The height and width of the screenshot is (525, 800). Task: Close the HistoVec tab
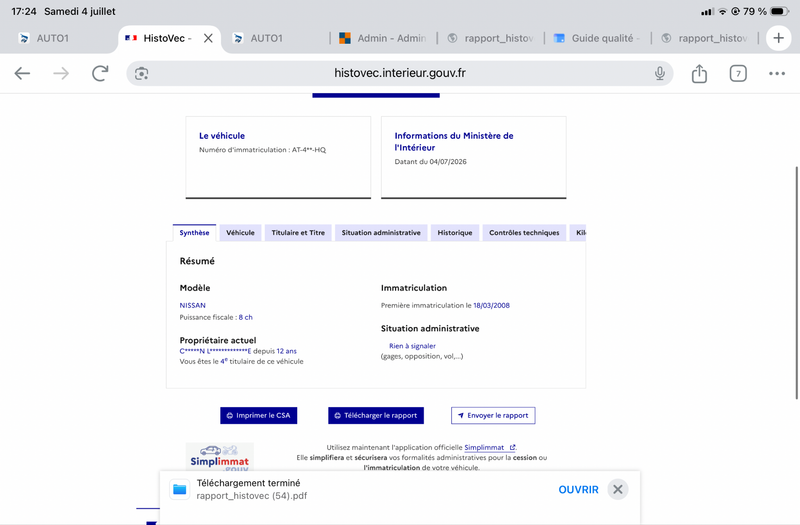208,38
